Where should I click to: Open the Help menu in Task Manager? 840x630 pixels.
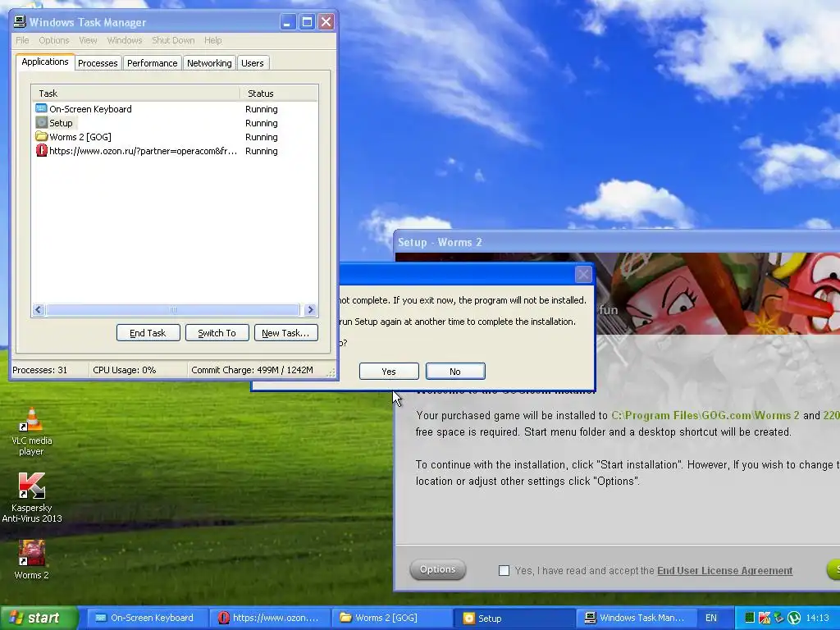pyautogui.click(x=212, y=40)
